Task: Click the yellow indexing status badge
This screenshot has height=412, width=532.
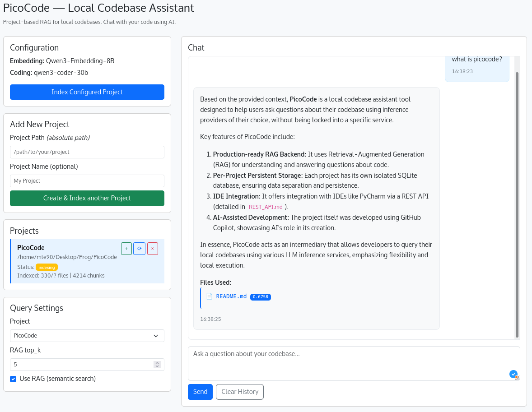Action: coord(47,267)
